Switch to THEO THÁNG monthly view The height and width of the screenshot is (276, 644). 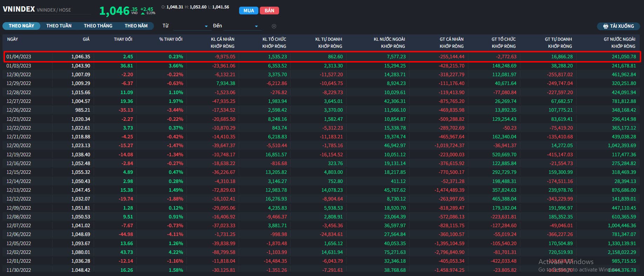pos(98,26)
